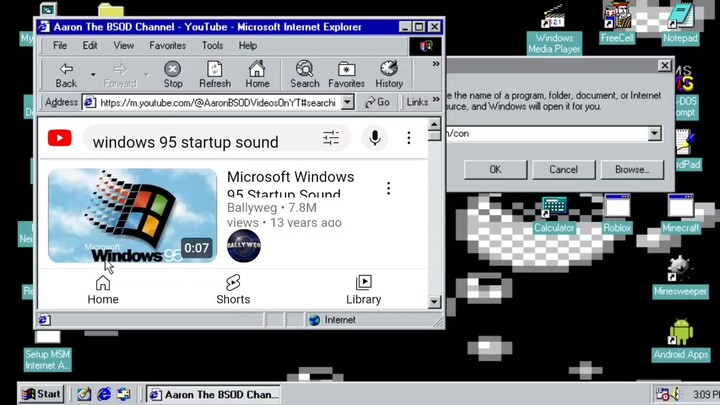Click the scroll up arrow in the browser

tap(434, 124)
